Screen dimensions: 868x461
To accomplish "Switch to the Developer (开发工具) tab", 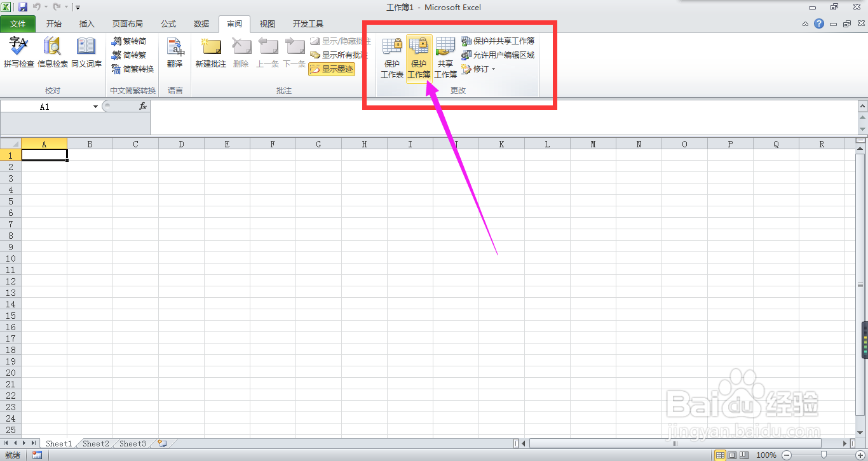I will point(308,24).
